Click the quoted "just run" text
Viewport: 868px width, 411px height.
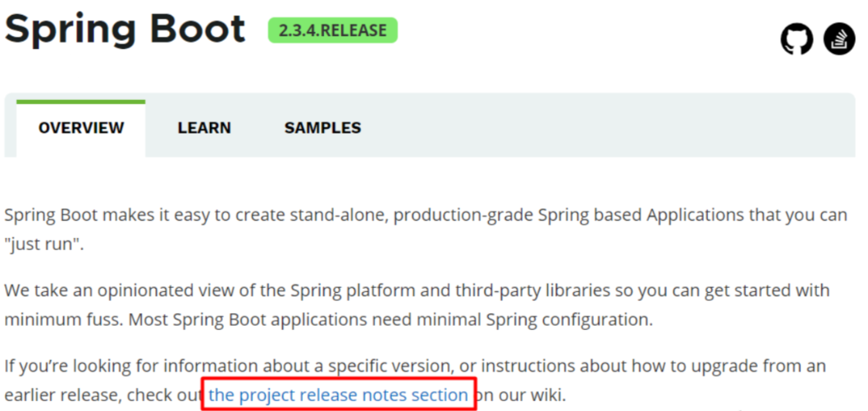pos(44,244)
